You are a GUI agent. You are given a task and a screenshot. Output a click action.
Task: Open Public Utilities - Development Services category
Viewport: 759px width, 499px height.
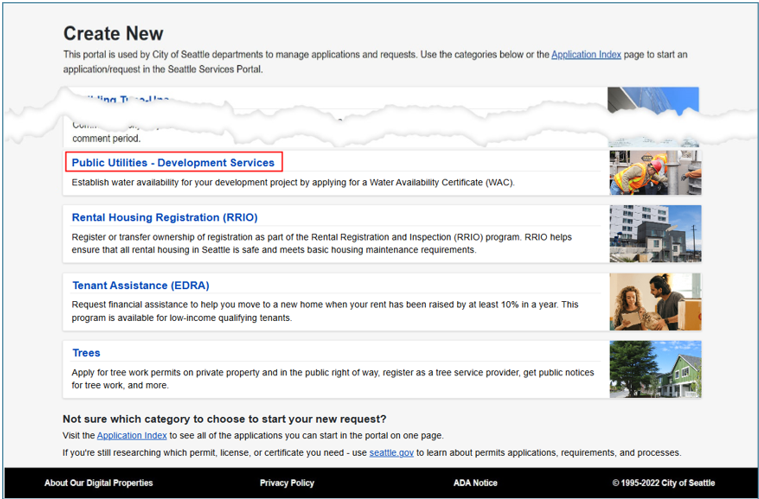pos(173,162)
